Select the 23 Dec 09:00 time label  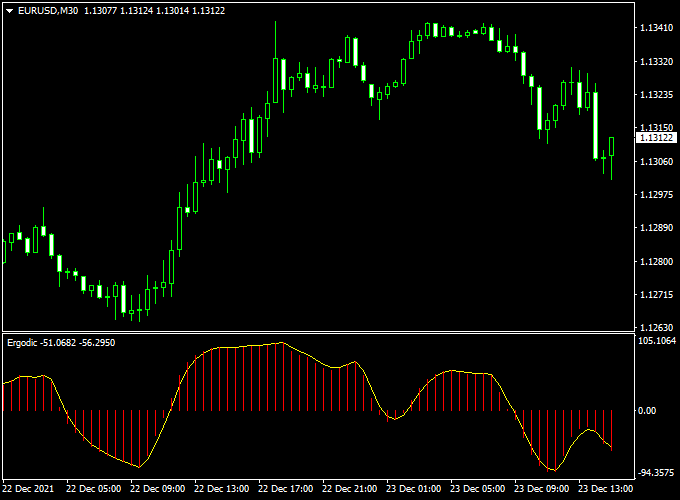coord(542,489)
